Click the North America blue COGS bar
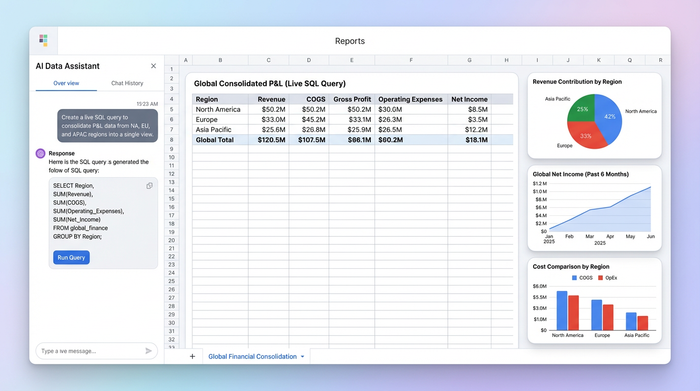Image resolution: width=700 pixels, height=391 pixels. (562, 311)
